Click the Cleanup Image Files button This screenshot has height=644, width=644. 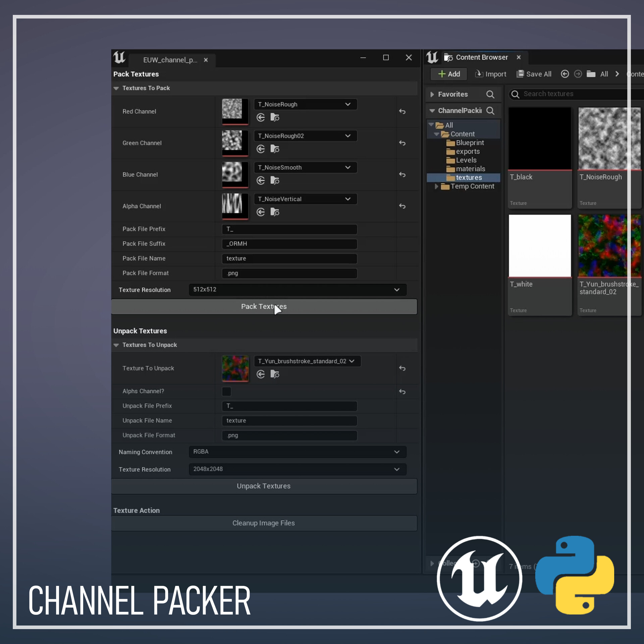[264, 523]
